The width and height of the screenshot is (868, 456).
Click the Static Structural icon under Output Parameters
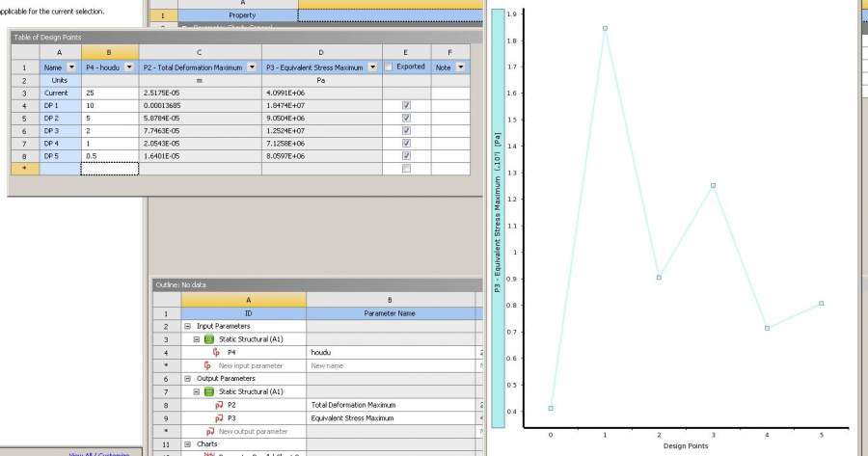(209, 391)
